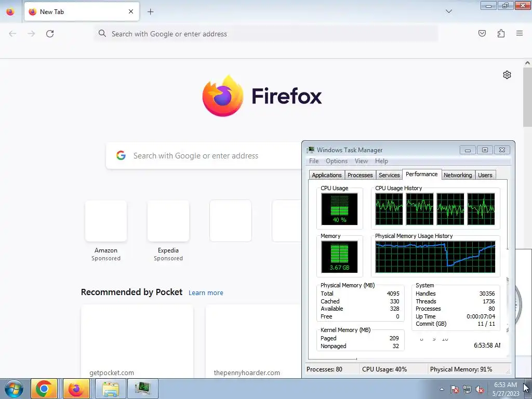The width and height of the screenshot is (532, 399).
Task: Click status bar CPU Usage: 40%
Action: tap(384, 369)
